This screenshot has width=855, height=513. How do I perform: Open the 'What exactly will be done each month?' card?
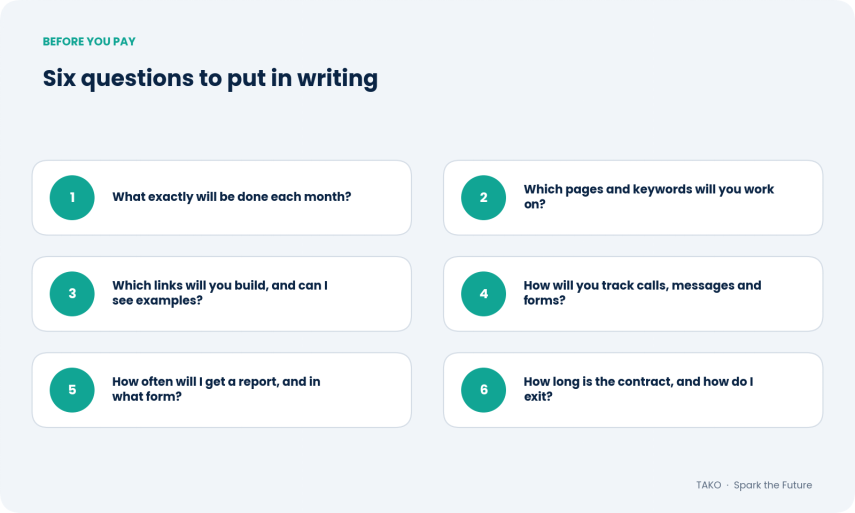point(221,197)
